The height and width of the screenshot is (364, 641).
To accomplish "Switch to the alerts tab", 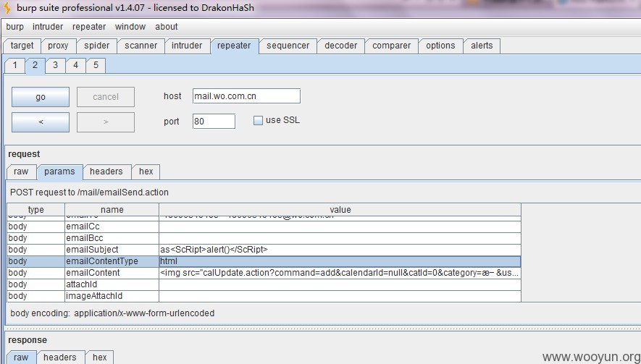I will click(x=482, y=46).
